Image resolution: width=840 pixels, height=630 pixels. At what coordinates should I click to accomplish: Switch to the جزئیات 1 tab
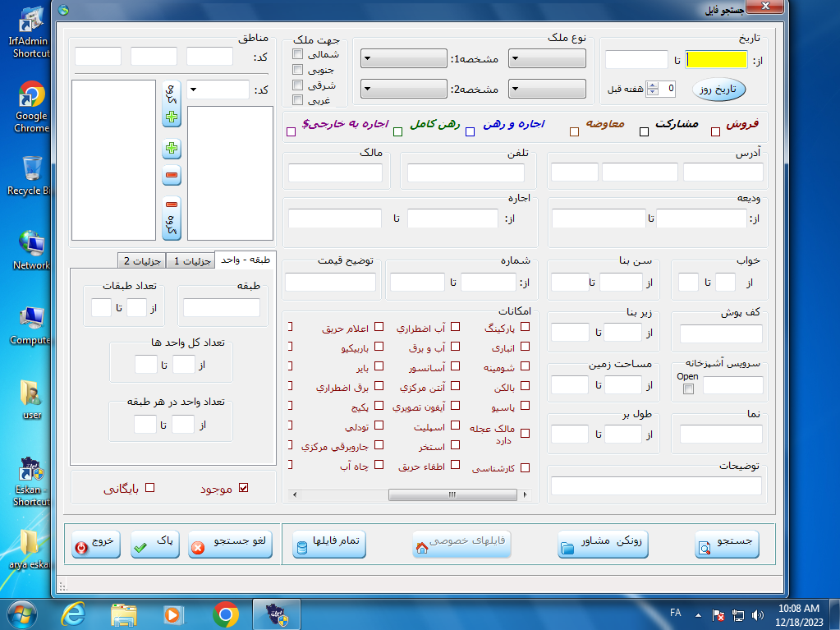click(190, 260)
